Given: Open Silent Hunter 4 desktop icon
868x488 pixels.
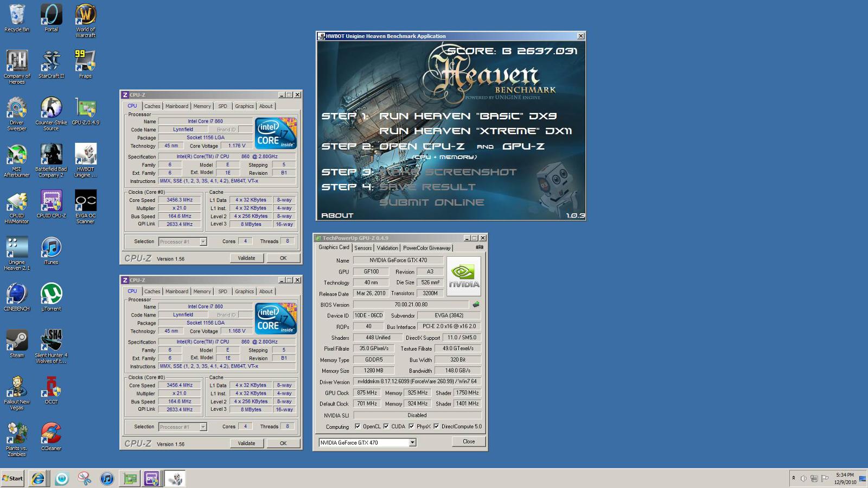Looking at the screenshot, I should [x=51, y=346].
